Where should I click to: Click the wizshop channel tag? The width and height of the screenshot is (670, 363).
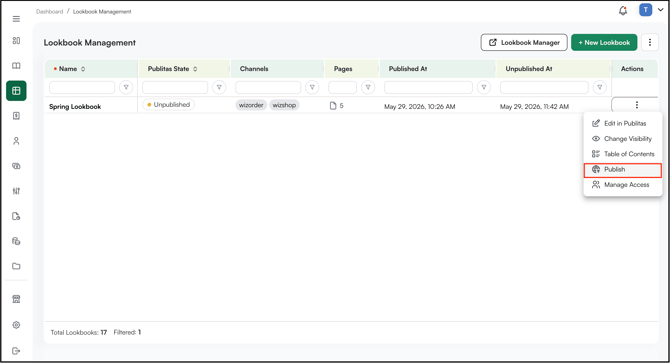click(x=284, y=105)
